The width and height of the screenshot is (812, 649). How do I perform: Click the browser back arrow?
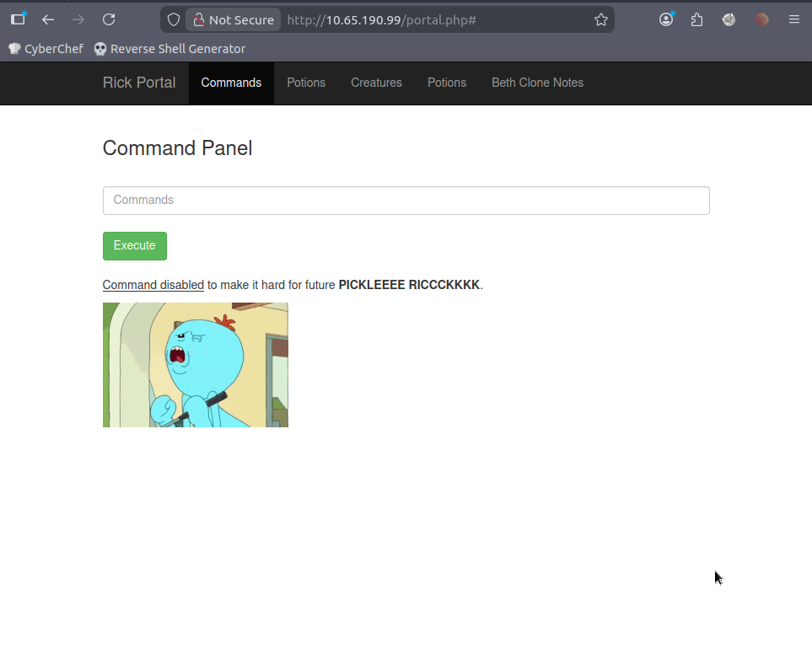48,19
